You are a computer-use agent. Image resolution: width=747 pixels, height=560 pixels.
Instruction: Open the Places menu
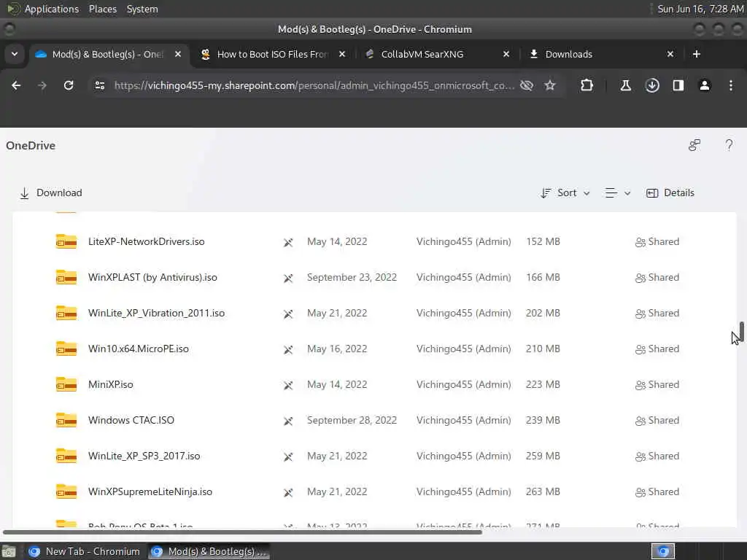tap(102, 9)
